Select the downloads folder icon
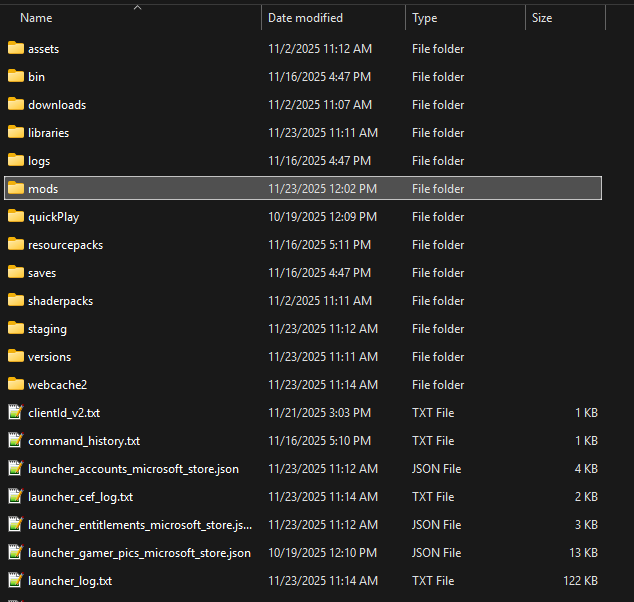 16,104
